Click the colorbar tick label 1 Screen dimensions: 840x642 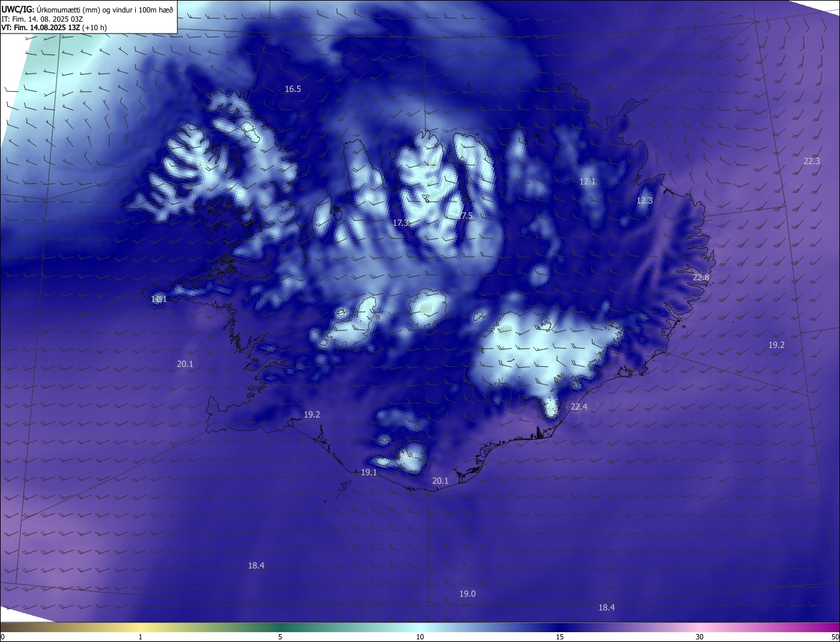point(140,637)
